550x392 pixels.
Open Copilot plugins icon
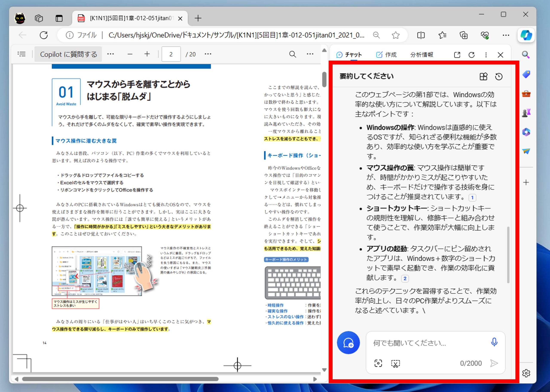coord(483,76)
